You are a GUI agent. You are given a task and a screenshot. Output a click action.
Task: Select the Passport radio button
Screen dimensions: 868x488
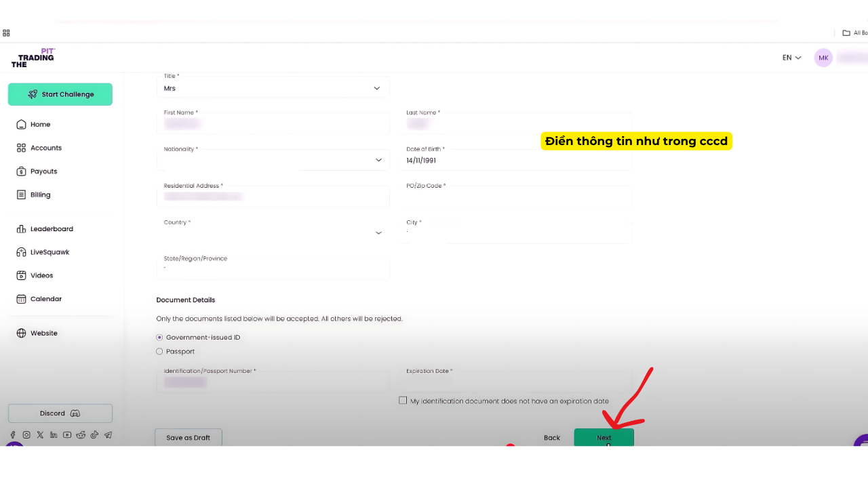coord(160,352)
